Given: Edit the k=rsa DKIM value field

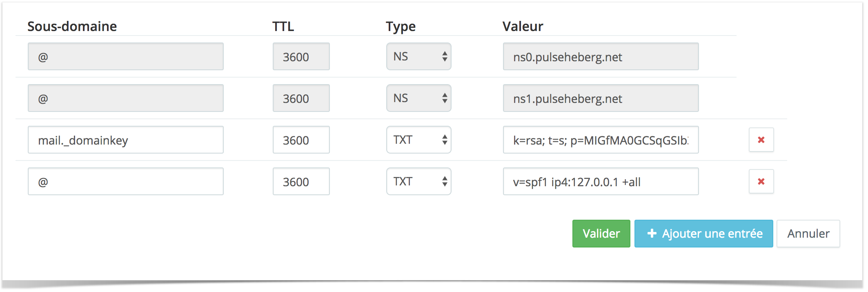Looking at the screenshot, I should tap(601, 140).
